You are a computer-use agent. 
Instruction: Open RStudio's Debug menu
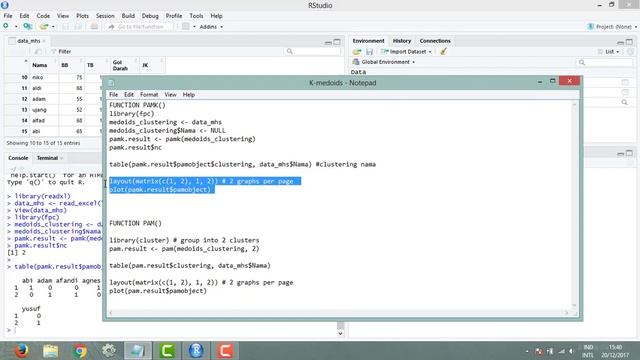click(150, 16)
